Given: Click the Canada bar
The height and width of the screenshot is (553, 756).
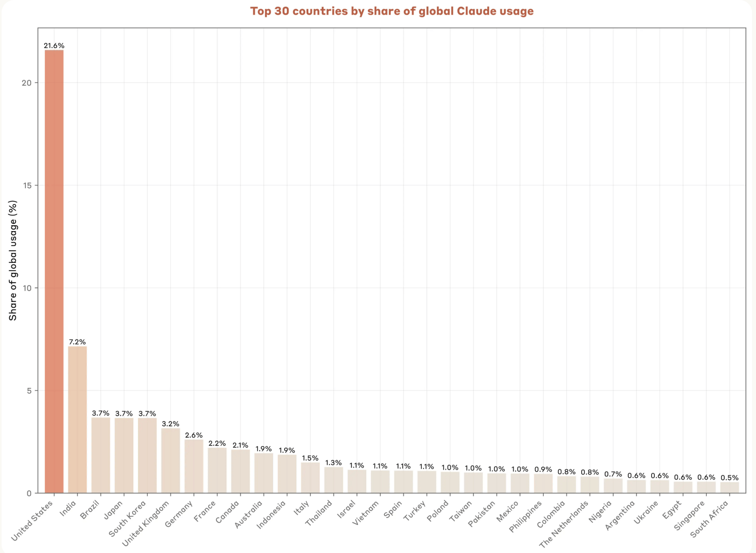Looking at the screenshot, I should 240,471.
